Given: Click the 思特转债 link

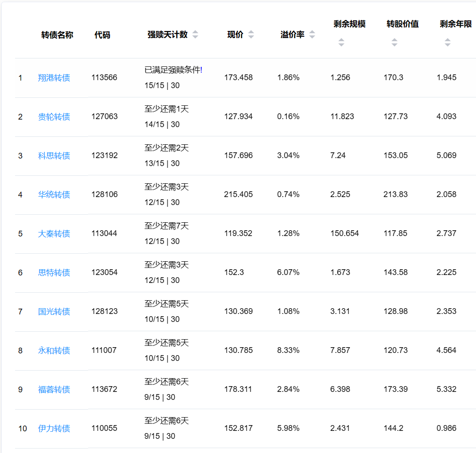Looking at the screenshot, I should 54,273.
